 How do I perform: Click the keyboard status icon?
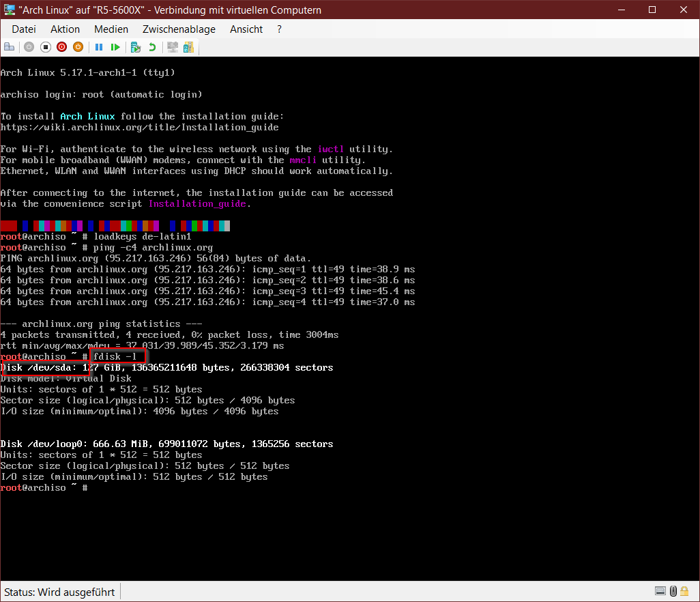pyautogui.click(x=660, y=591)
